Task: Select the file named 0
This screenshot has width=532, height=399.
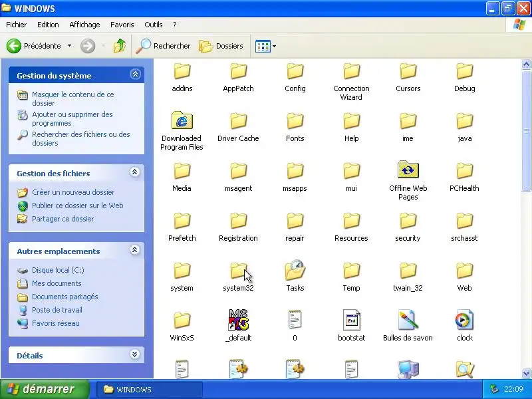Action: 295,325
